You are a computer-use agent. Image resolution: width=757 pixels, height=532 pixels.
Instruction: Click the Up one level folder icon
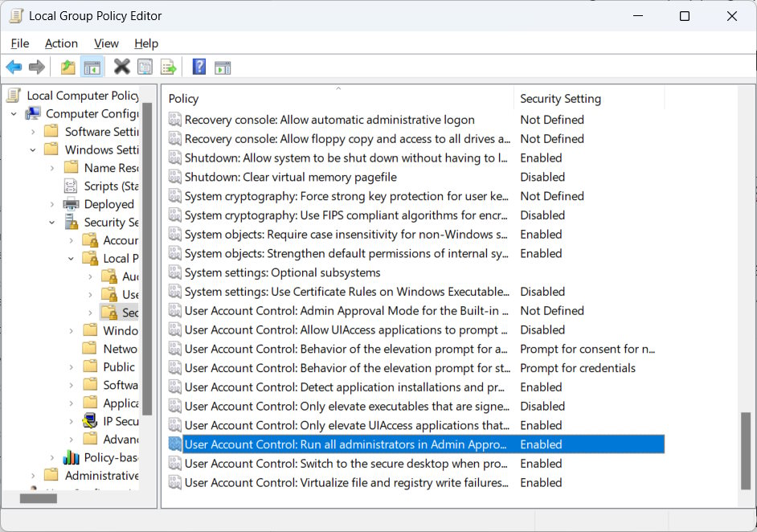click(68, 67)
